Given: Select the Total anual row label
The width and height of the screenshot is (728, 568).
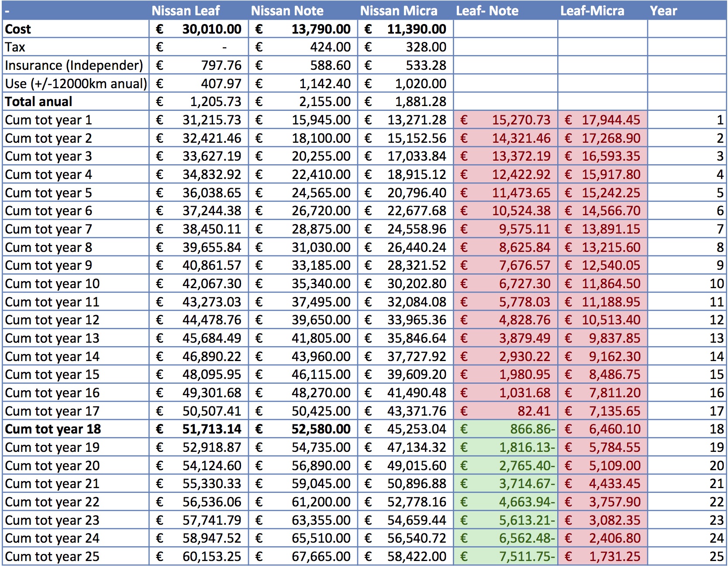Looking at the screenshot, I should tap(38, 102).
